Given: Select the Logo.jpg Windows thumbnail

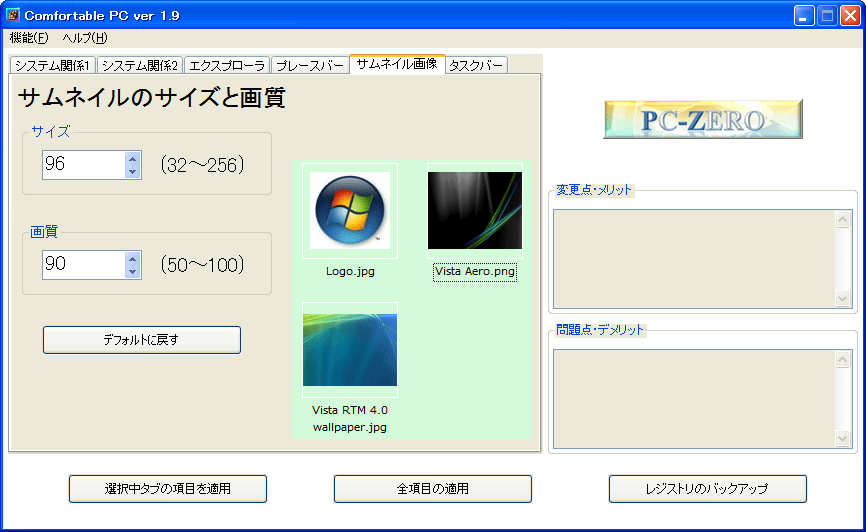Looking at the screenshot, I should tap(349, 211).
